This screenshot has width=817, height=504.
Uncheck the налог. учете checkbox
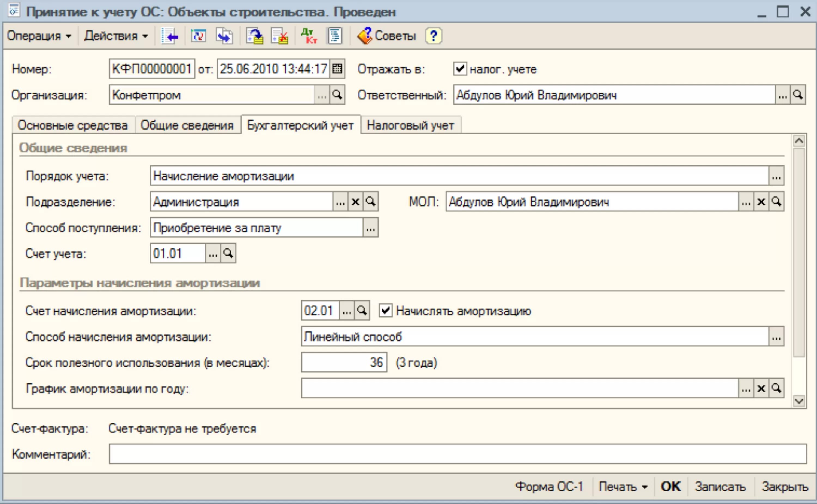click(460, 69)
